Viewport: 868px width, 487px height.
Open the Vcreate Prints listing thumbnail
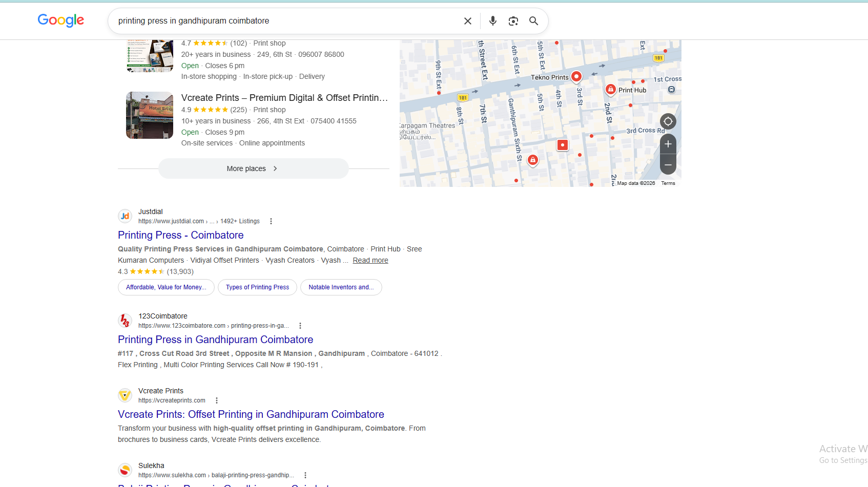coord(150,115)
